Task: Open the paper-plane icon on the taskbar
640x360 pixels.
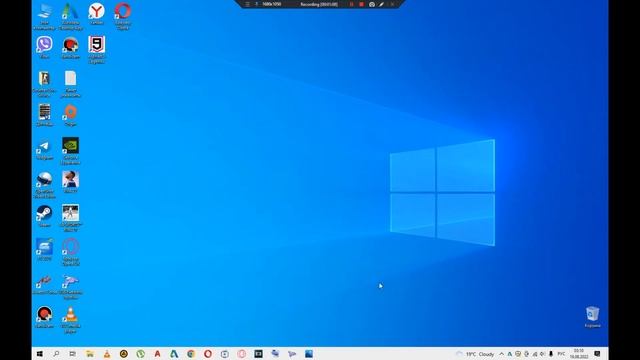Action: point(292,353)
